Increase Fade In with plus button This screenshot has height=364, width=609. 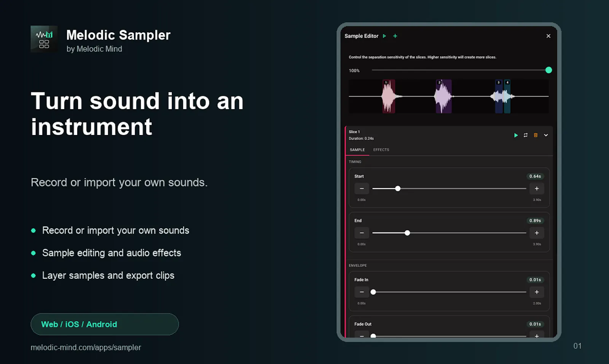coord(537,292)
